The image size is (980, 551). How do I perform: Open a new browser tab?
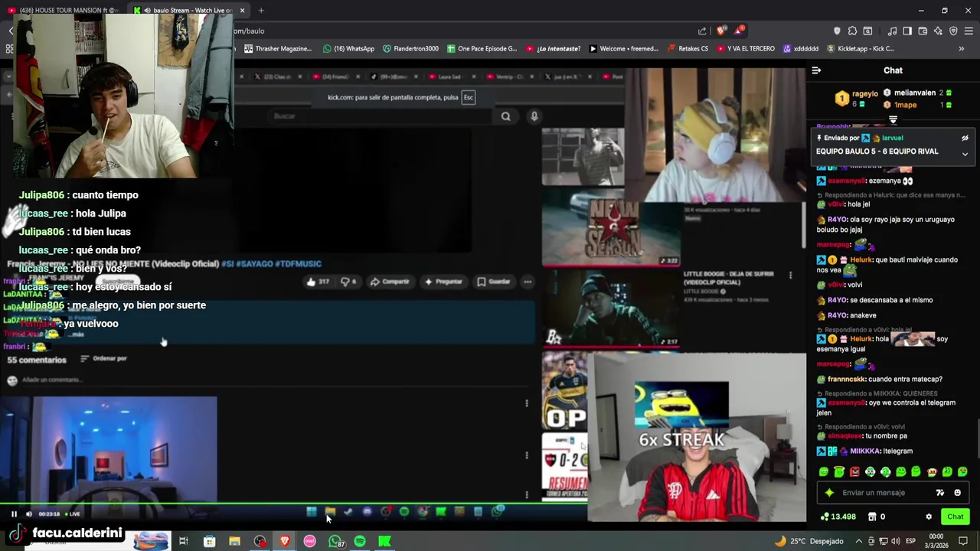[261, 10]
